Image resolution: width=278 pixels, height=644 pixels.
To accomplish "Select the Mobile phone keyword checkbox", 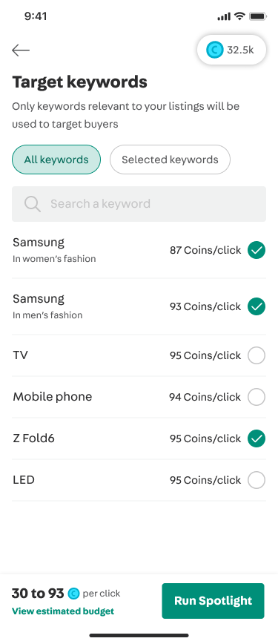I will pyautogui.click(x=257, y=397).
